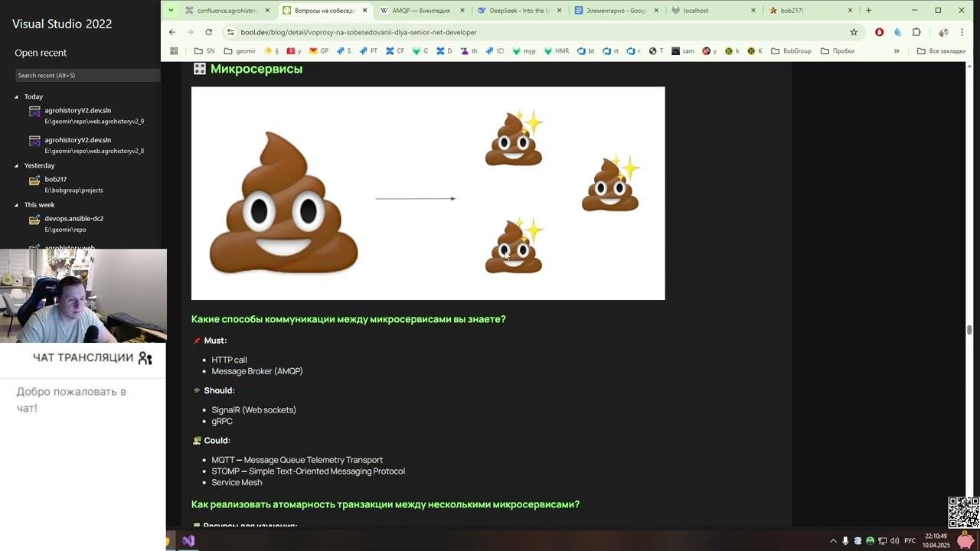Select Message Broker (AMQP) list item
The width and height of the screenshot is (980, 551).
click(257, 371)
